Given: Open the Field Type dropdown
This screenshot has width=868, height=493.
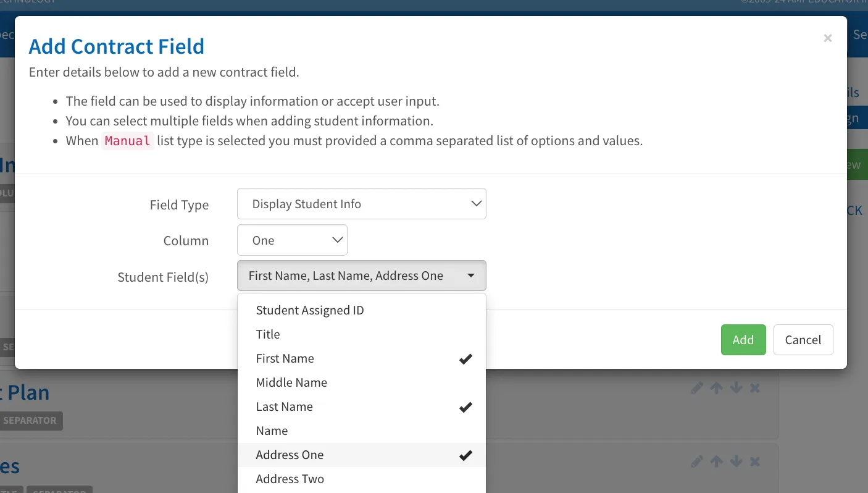Looking at the screenshot, I should point(362,204).
